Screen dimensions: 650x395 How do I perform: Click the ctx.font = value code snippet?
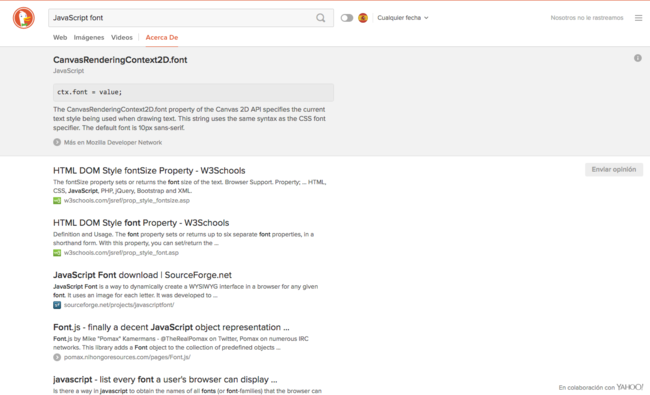coord(193,92)
